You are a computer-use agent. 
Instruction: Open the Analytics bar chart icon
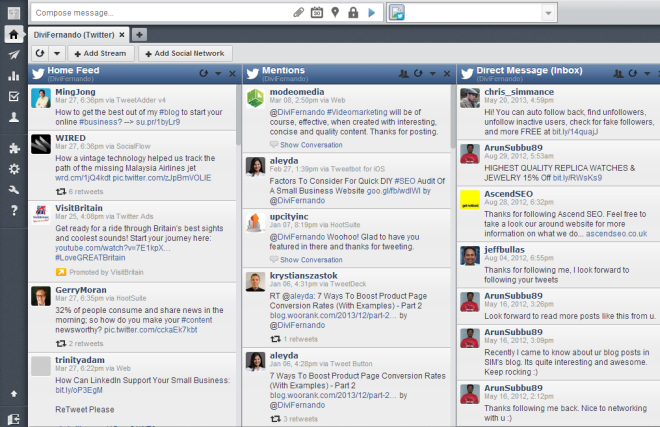(x=14, y=76)
